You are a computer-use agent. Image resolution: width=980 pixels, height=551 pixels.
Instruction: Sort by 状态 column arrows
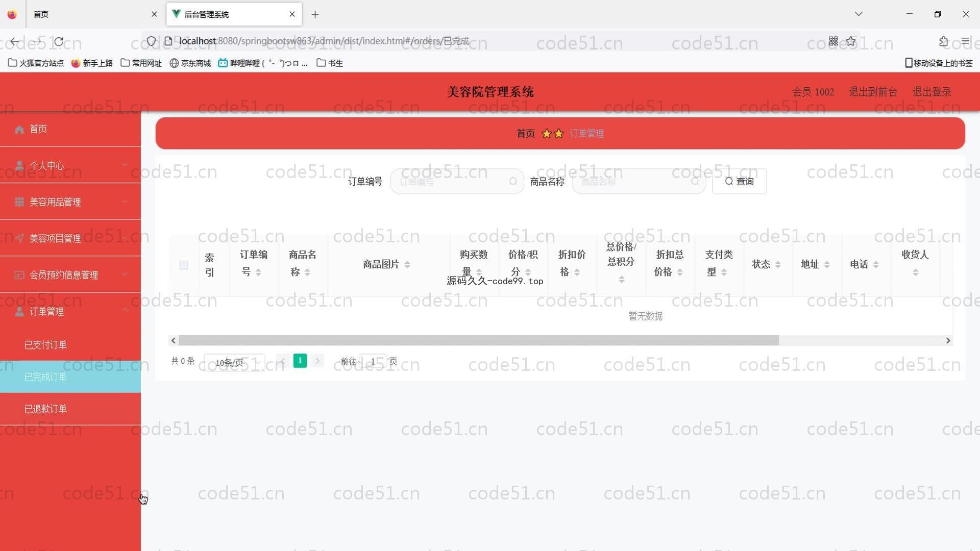(x=778, y=265)
